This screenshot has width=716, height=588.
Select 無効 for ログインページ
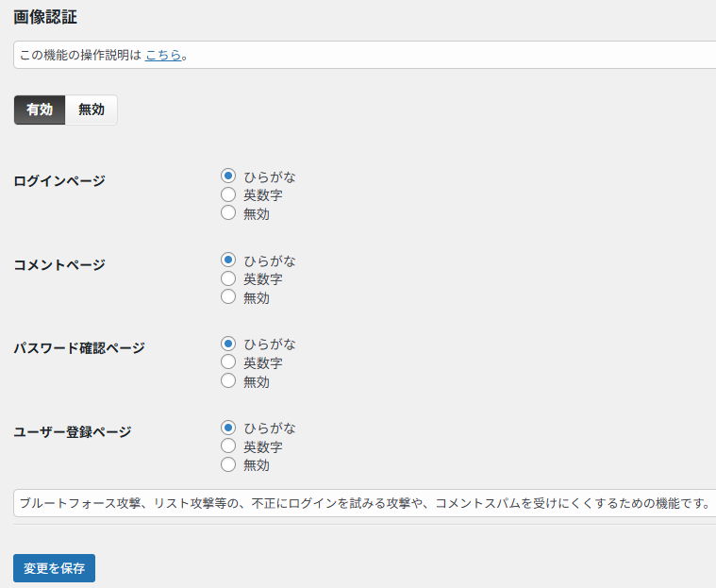pos(227,213)
